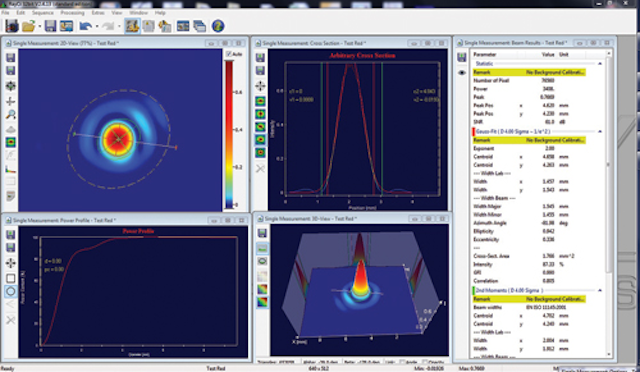
Task: Open the File menu
Action: point(5,13)
